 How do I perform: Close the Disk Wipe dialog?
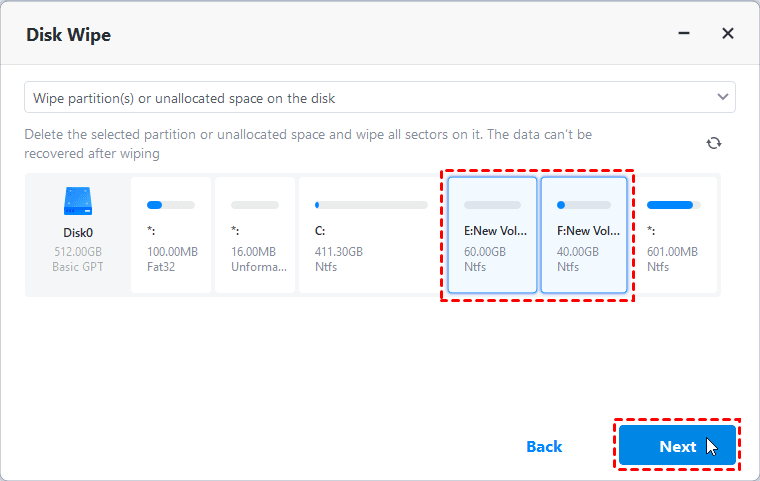click(727, 34)
